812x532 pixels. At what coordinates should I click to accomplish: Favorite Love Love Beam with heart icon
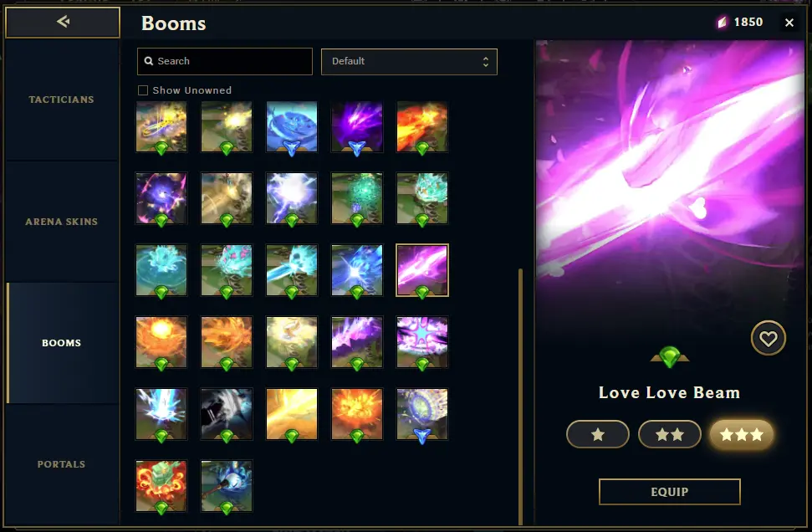[768, 338]
